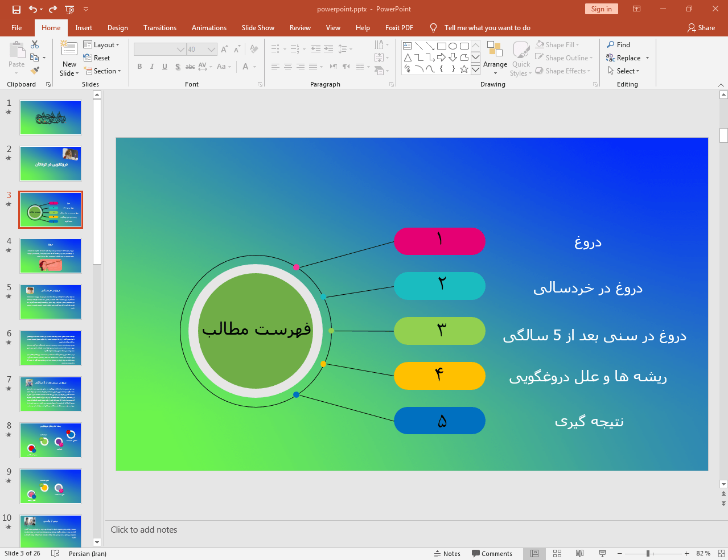Click the Save icon in title bar
This screenshot has width=728, height=560.
click(x=17, y=9)
